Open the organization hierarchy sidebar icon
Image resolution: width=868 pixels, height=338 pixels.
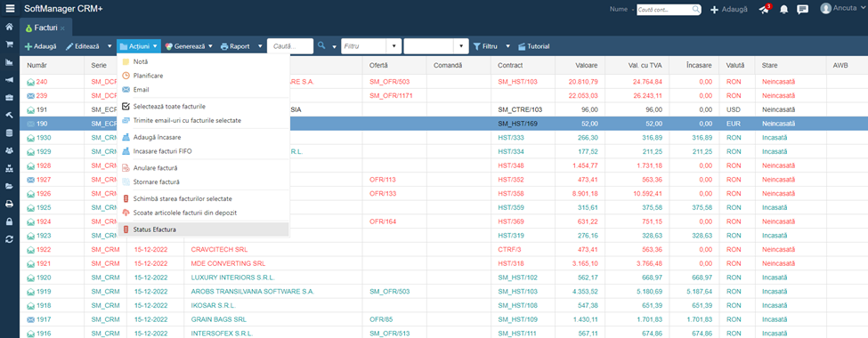pos(9,168)
